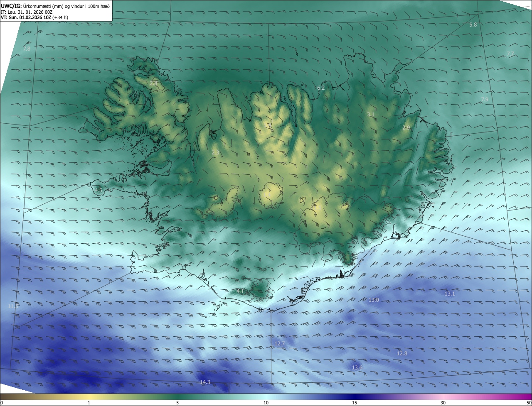Image resolution: width=532 pixels, height=406 pixels.
Task: Click the UWC/IG map title line
Action: pos(55,6)
